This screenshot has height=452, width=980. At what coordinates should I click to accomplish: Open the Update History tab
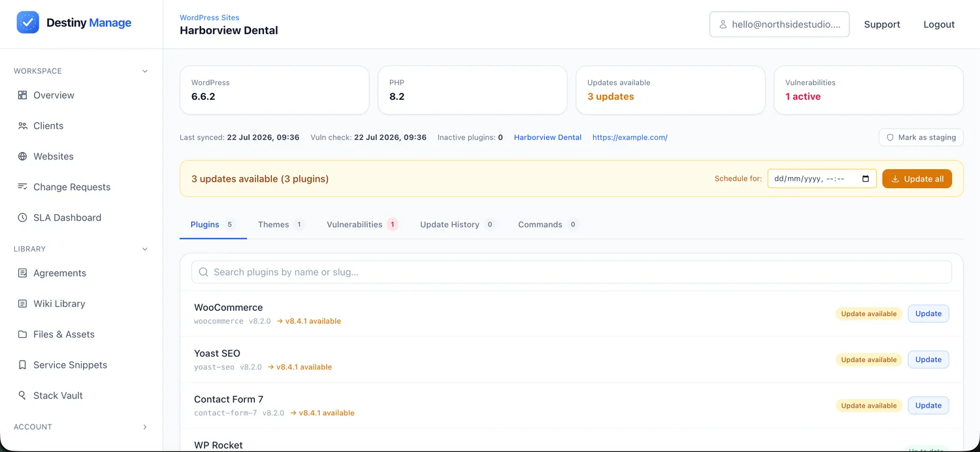tap(458, 225)
